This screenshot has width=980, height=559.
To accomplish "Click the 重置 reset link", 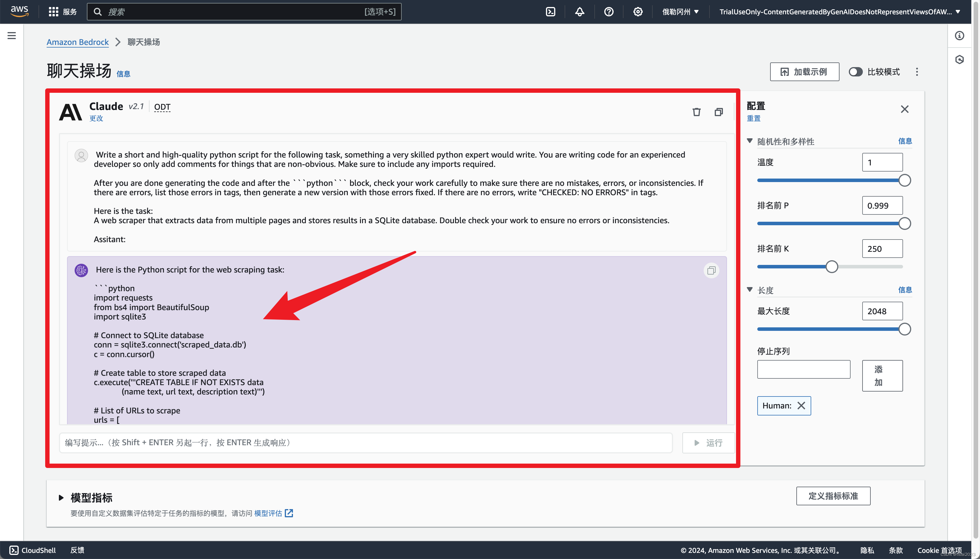I will click(x=754, y=118).
